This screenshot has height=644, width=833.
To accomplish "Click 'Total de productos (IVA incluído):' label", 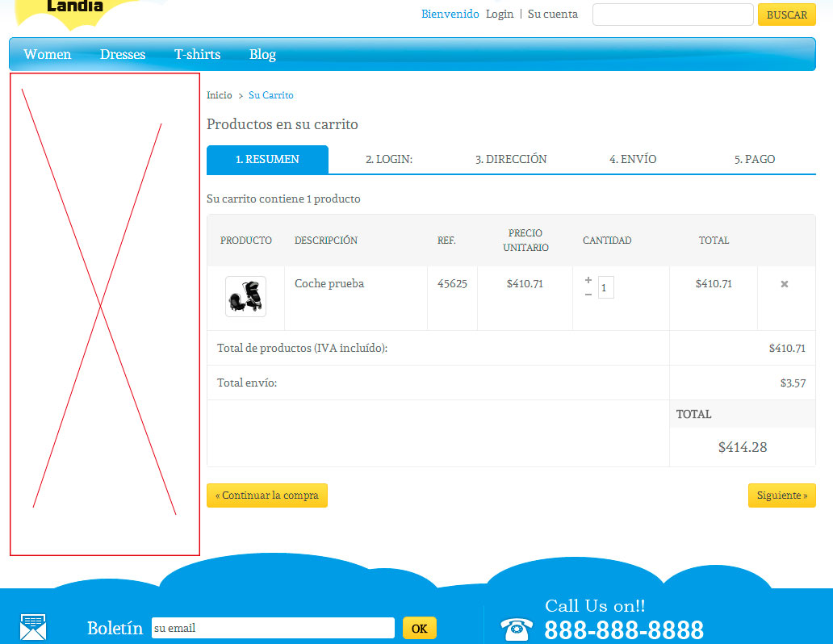I will click(302, 348).
